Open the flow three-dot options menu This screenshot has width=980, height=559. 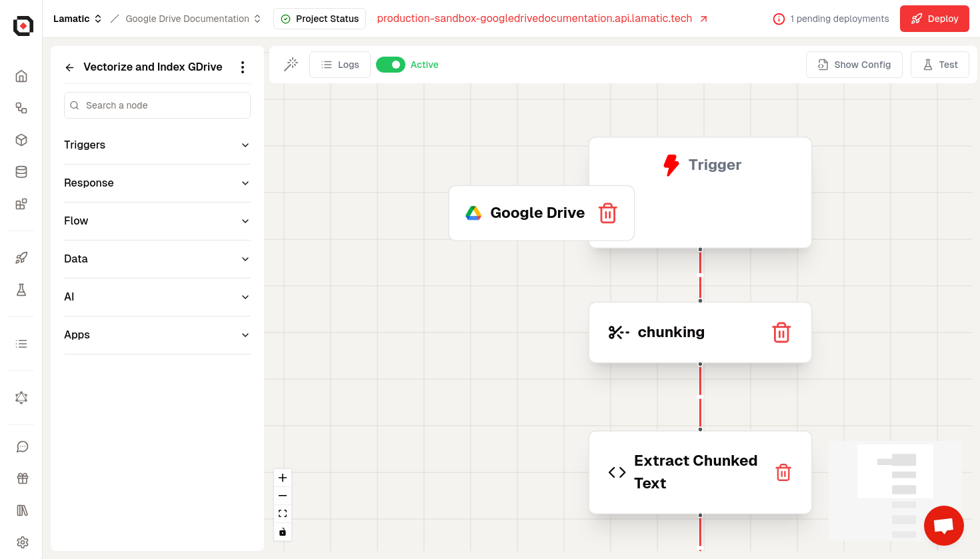[243, 67]
